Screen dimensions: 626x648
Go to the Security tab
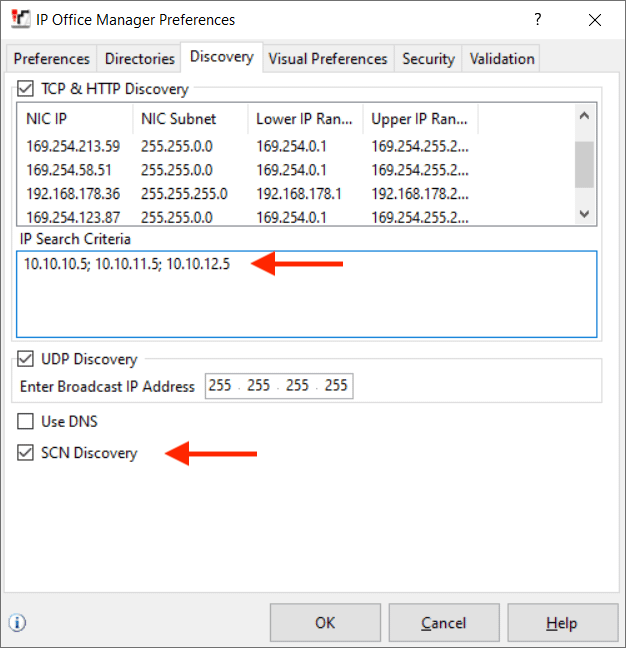(428, 59)
